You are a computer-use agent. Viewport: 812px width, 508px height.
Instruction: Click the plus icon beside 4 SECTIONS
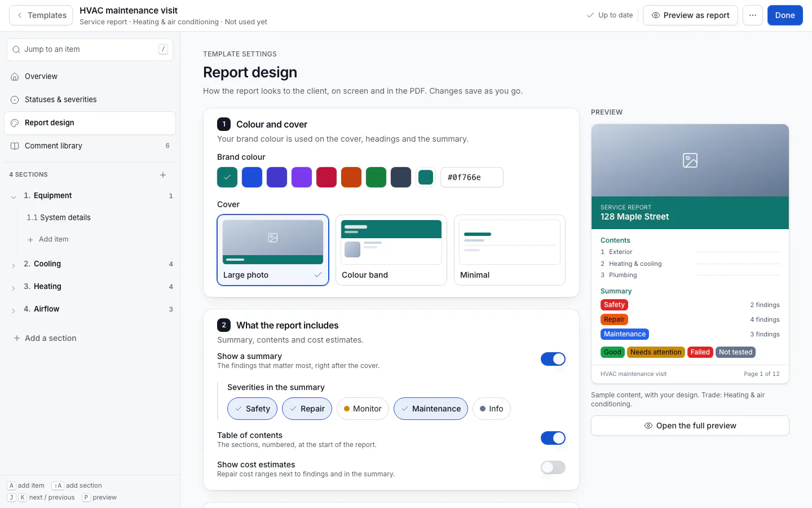[x=163, y=175]
